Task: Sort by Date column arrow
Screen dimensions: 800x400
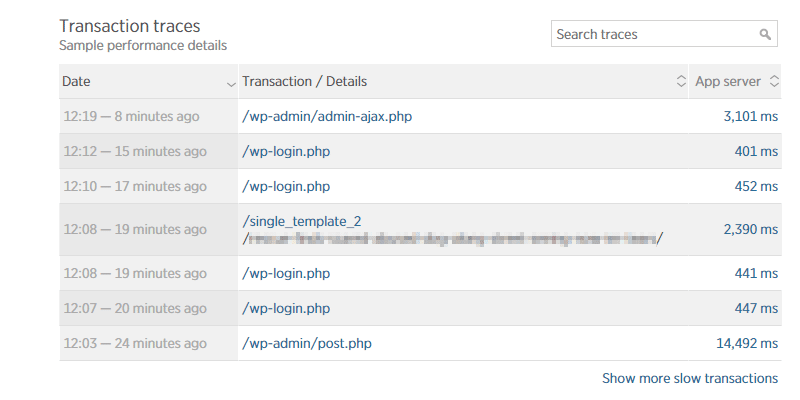Action: (x=231, y=82)
